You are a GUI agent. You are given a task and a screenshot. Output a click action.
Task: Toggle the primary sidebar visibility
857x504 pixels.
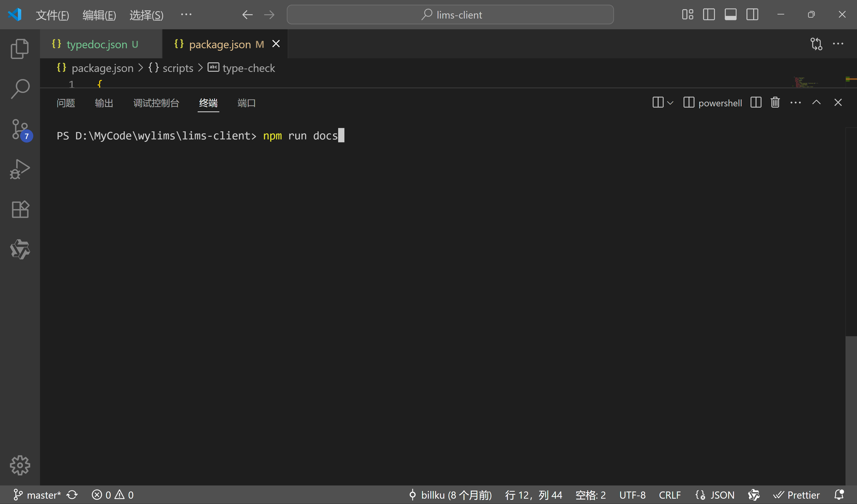709,14
